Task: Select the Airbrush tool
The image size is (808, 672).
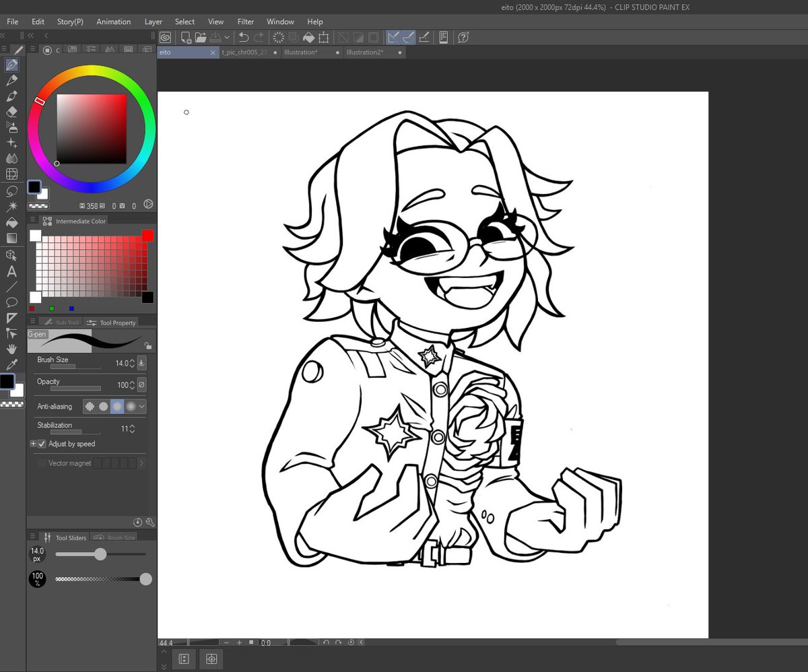Action: click(x=11, y=127)
